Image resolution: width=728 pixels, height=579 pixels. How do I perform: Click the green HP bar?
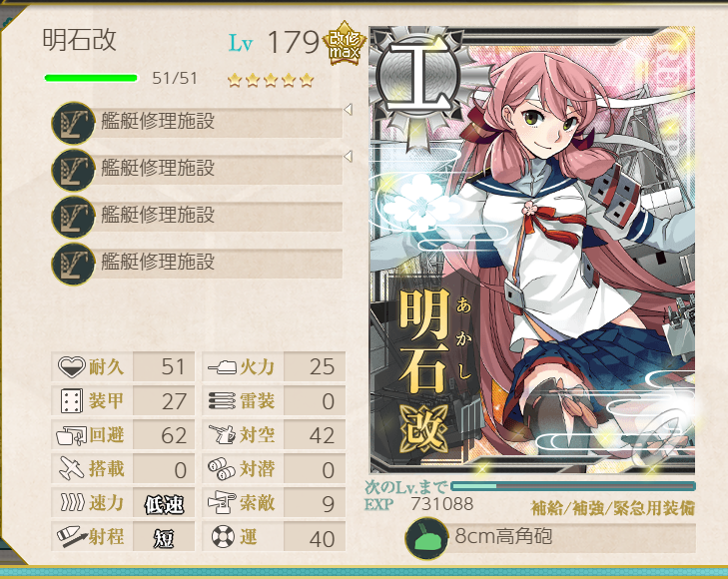coord(91,78)
